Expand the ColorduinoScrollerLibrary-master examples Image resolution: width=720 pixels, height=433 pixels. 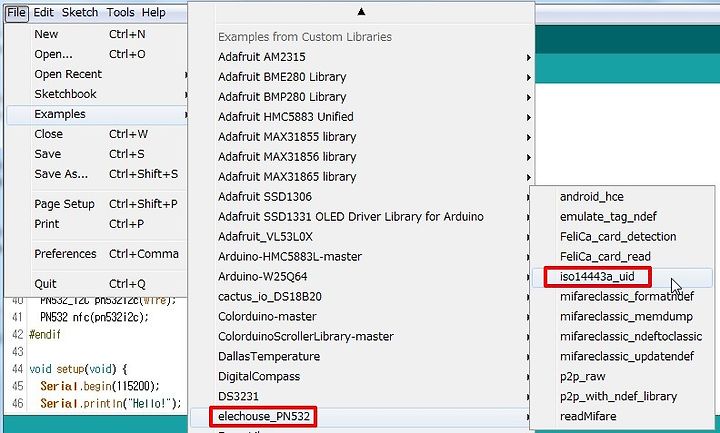360,337
